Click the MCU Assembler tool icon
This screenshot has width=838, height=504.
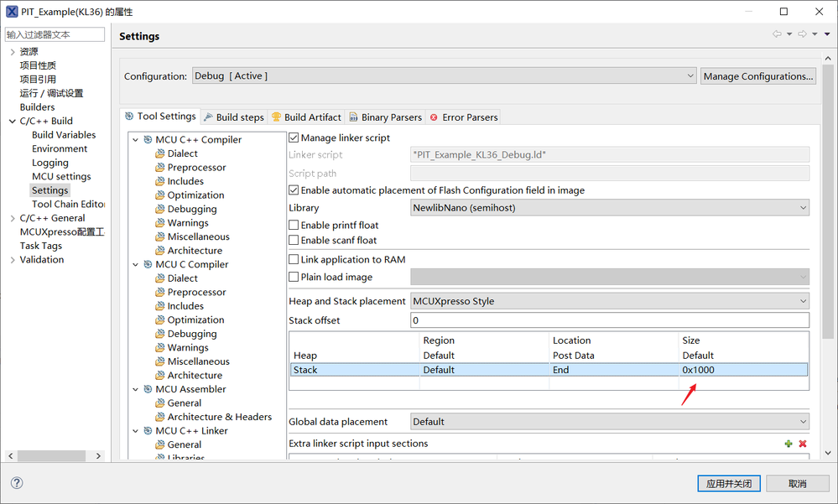[148, 389]
